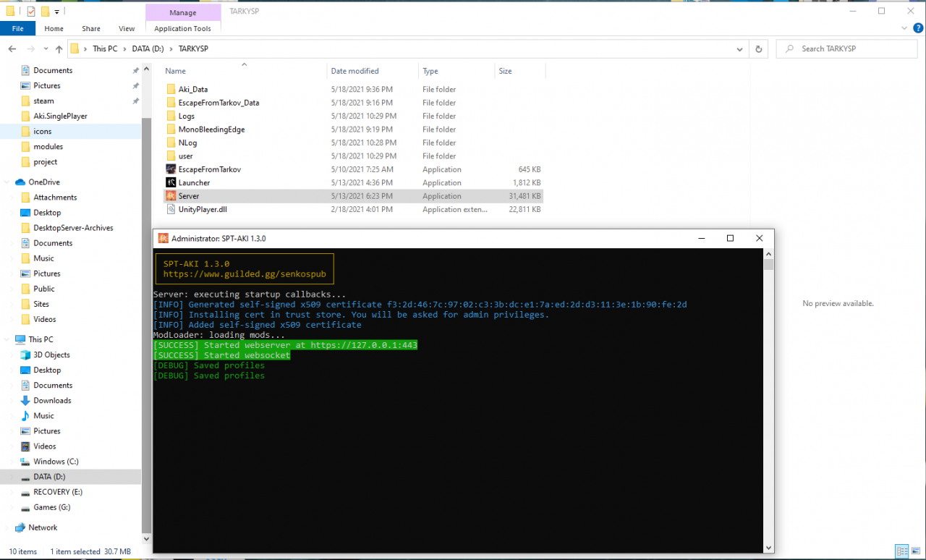Screen dimensions: 926x560
Task: Open project folder in navigation pane
Action: tap(45, 162)
